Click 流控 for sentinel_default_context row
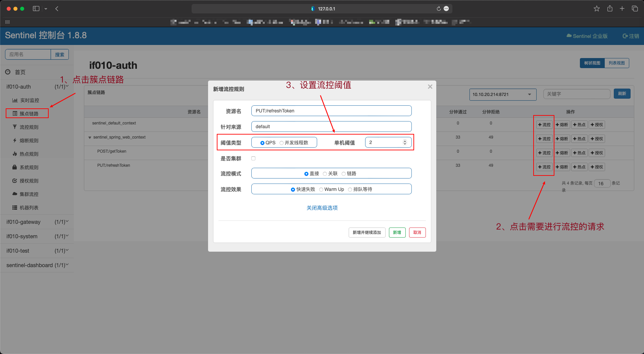Viewport: 644px width, 354px height. [544, 124]
